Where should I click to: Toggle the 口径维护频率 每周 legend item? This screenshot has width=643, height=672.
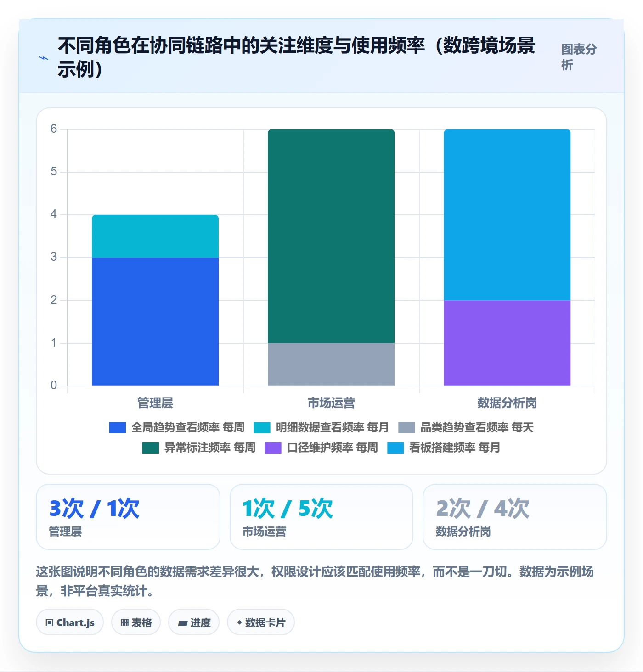[321, 448]
